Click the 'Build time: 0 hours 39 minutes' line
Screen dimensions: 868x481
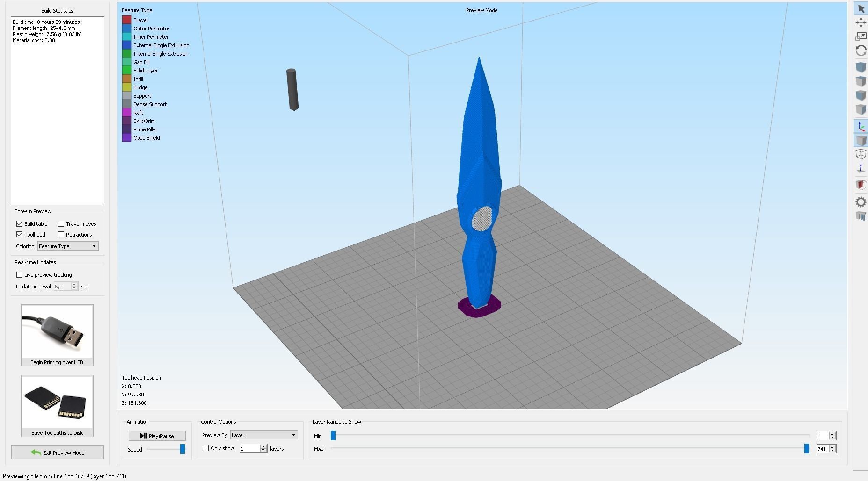tap(46, 22)
